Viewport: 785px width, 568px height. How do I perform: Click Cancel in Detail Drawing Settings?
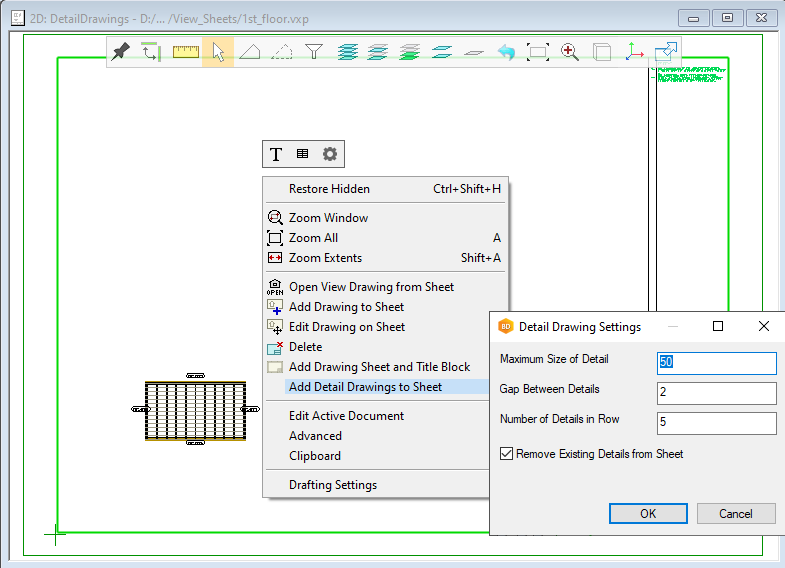coord(736,513)
